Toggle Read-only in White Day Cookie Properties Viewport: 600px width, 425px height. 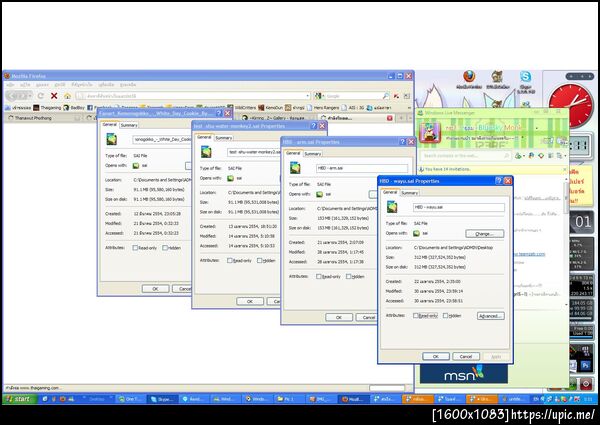135,248
